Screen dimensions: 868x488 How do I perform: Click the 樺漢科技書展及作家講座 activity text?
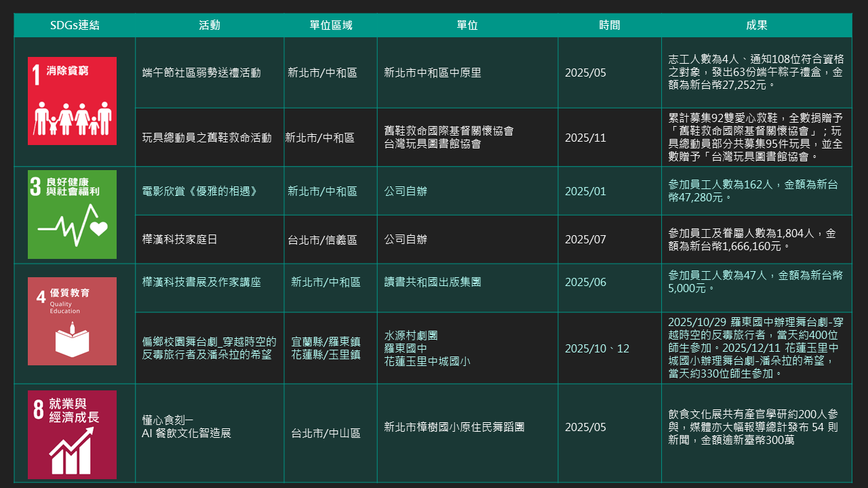(201, 282)
